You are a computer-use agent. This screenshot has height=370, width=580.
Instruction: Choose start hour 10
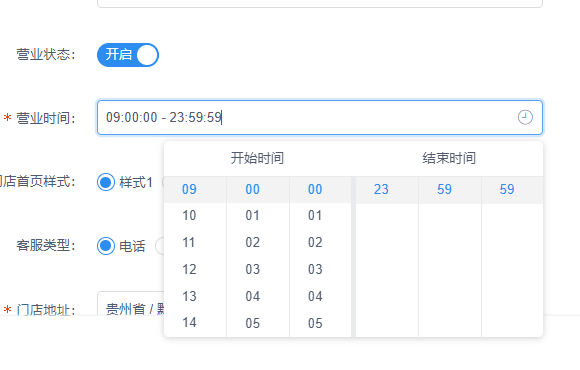195,215
